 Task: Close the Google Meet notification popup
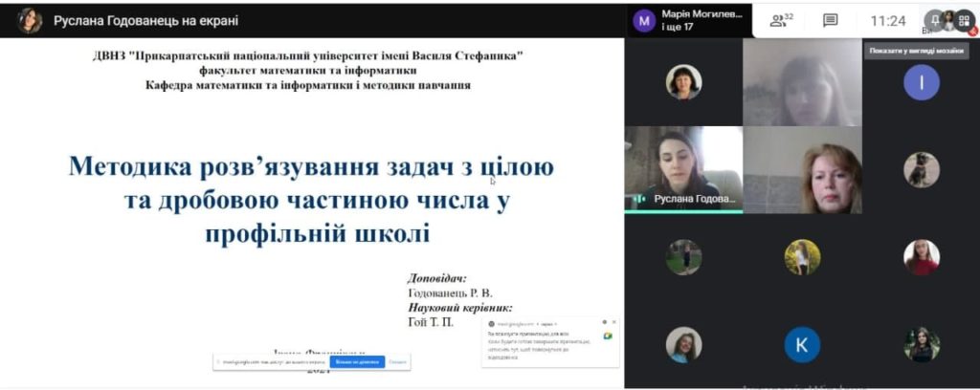click(x=613, y=322)
